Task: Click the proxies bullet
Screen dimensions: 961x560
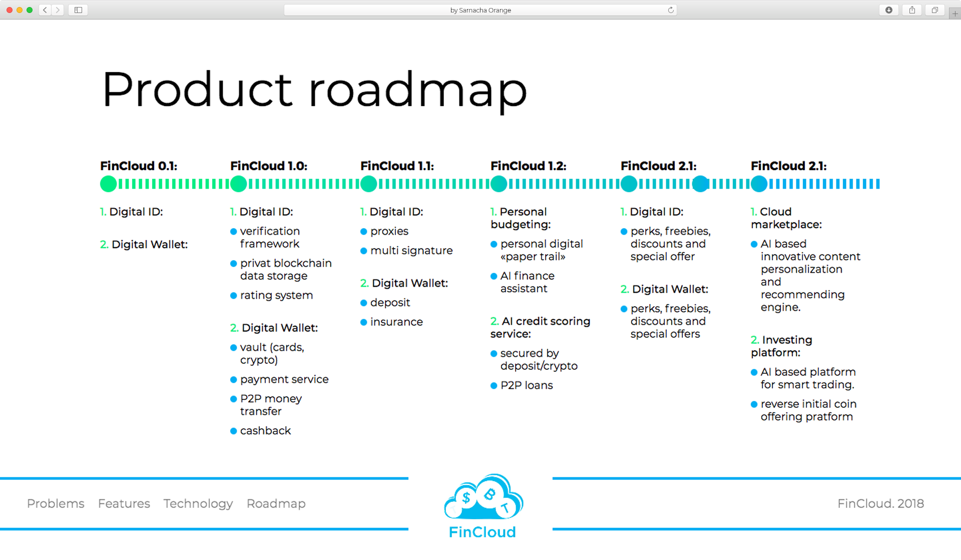Action: pyautogui.click(x=384, y=232)
